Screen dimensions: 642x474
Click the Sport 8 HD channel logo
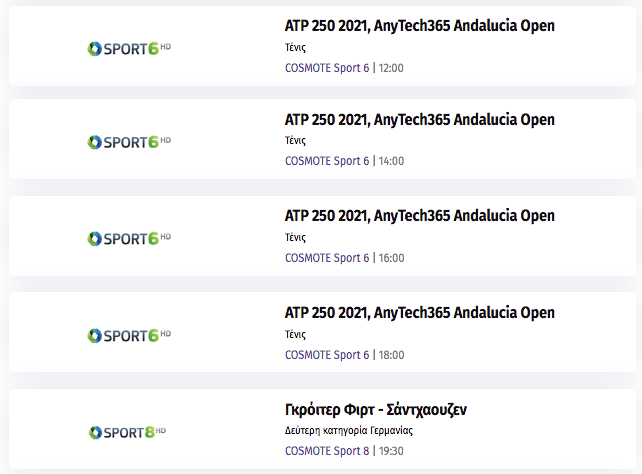127,432
